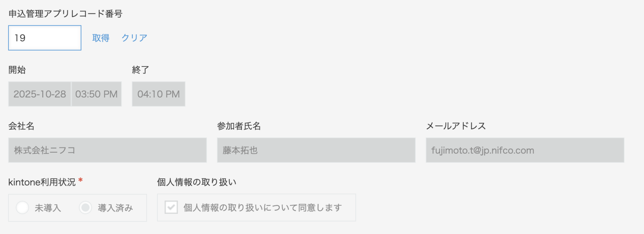Select the 未導入 radio button
The image size is (644, 234).
tap(23, 208)
